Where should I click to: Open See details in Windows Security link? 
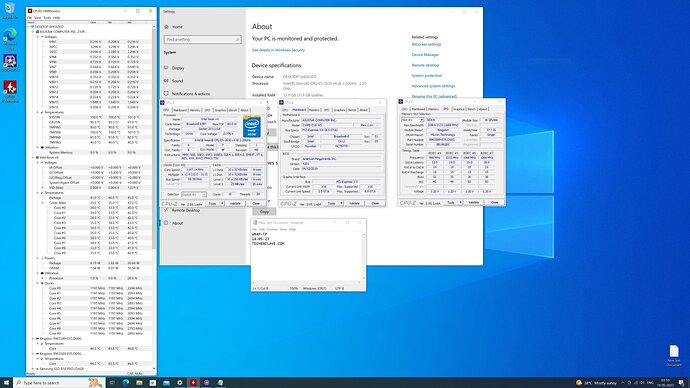(278, 50)
